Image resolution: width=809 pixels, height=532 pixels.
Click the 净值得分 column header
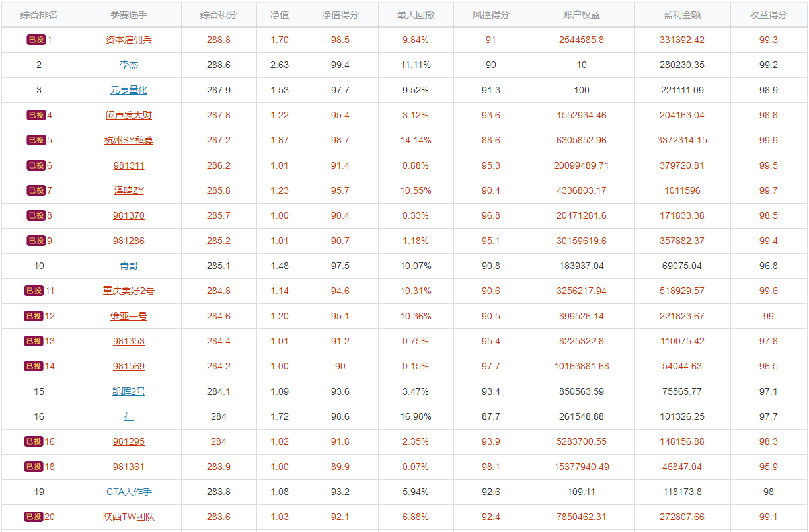click(340, 15)
